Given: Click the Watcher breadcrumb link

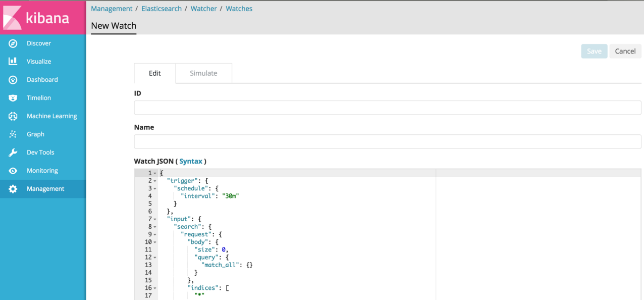Looking at the screenshot, I should (x=203, y=9).
